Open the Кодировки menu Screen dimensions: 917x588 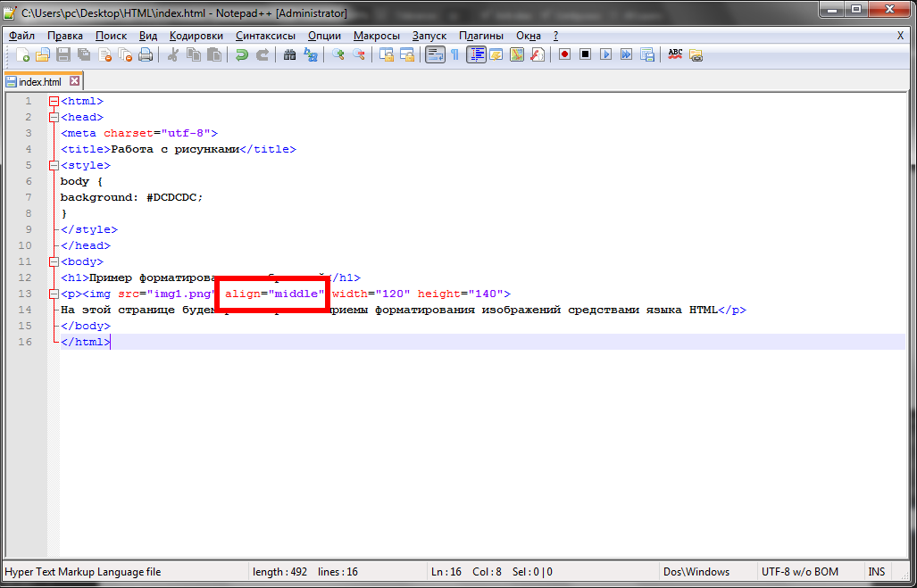tap(196, 36)
